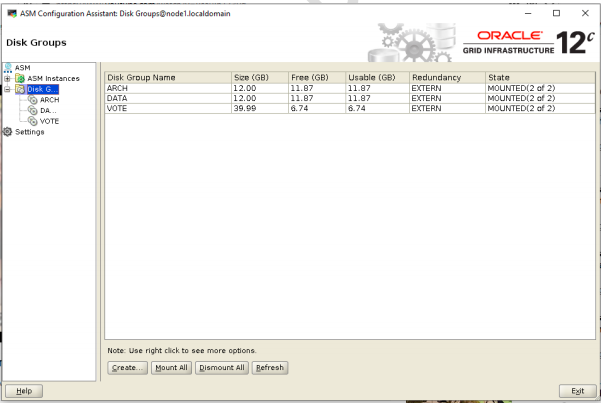601x403 pixels.
Task: Click the 6.74 free cell in VOTE row
Action: (x=317, y=108)
